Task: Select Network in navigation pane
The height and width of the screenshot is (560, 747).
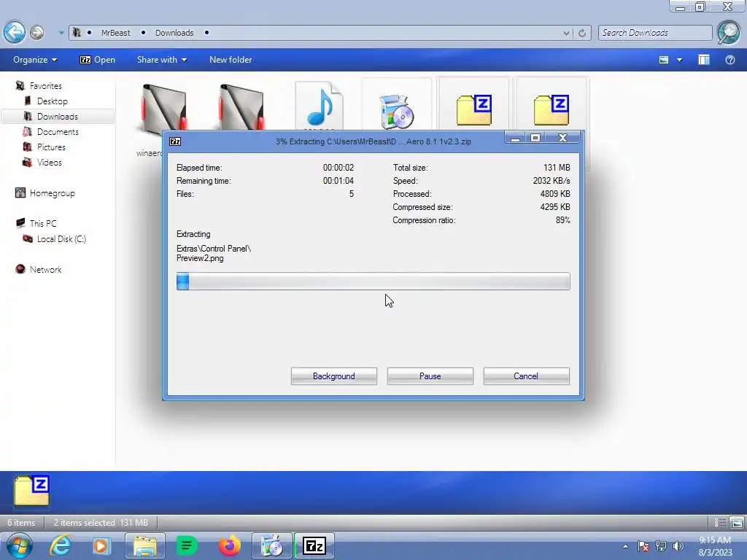Action: (x=45, y=270)
